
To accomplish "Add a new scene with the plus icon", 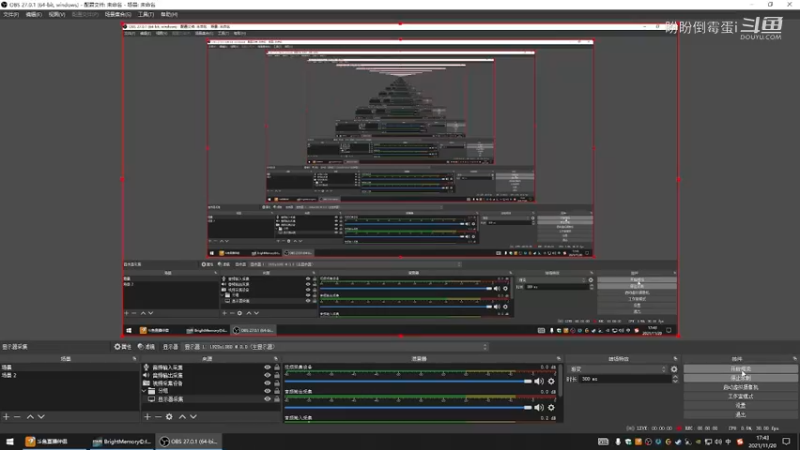I will point(6,417).
